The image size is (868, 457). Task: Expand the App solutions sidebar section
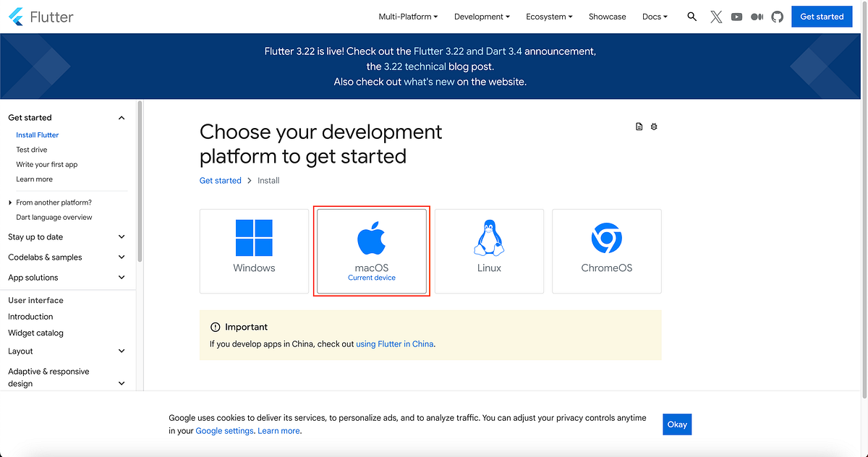click(122, 277)
